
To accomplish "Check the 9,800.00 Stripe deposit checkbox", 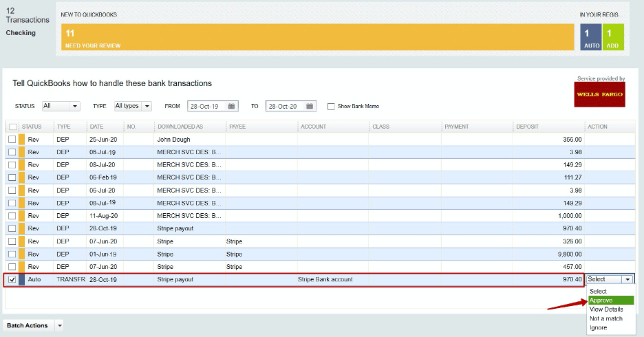I will [x=12, y=254].
